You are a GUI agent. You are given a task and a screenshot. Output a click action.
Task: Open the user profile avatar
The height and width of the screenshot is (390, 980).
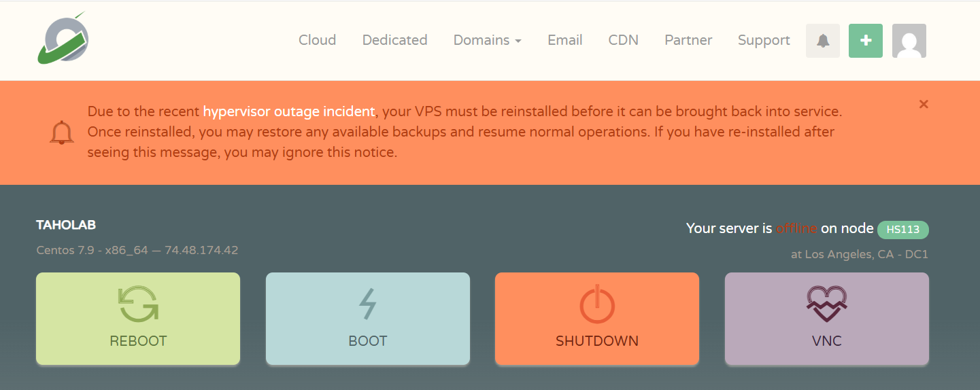909,41
